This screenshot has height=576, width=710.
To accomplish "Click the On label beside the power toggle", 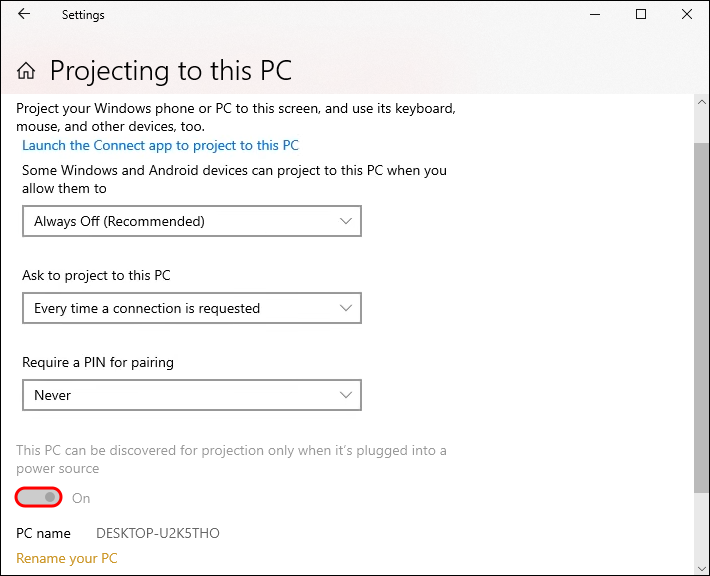I will coord(81,498).
